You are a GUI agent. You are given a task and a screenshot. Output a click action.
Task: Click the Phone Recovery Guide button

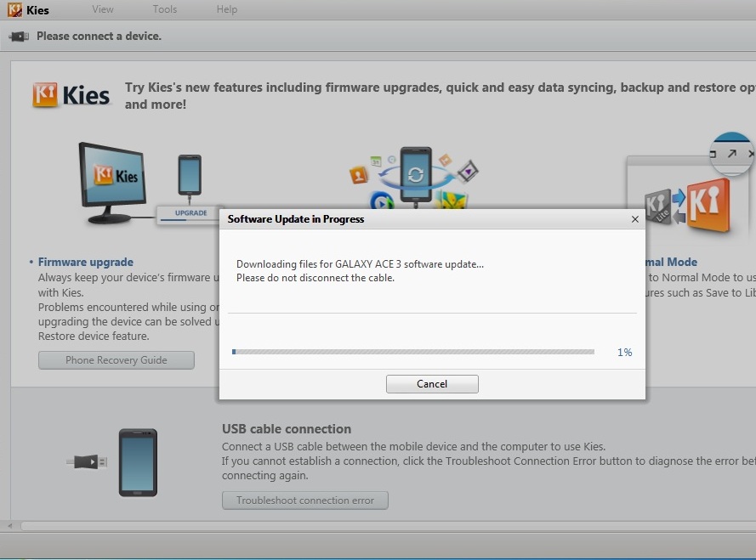point(117,360)
